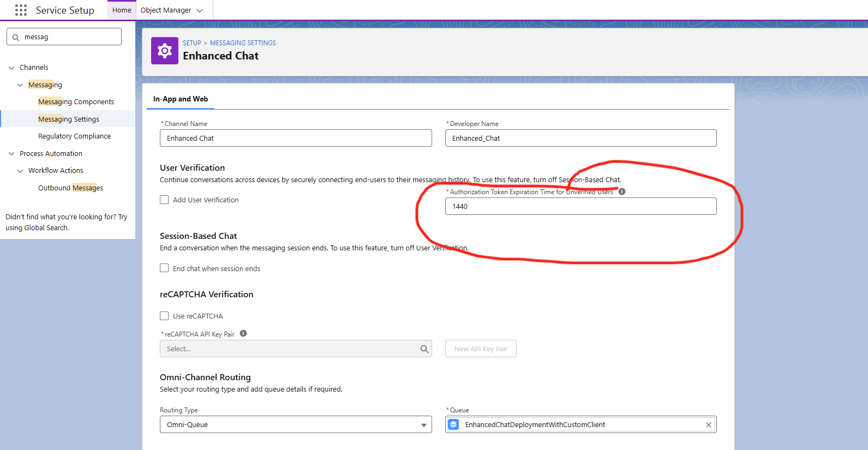868x450 pixels.
Task: Click the Omni-Channel Routing heading
Action: click(x=205, y=377)
